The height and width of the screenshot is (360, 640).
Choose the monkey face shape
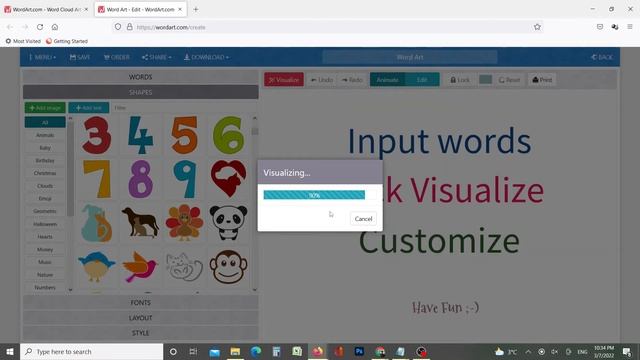pos(229,267)
